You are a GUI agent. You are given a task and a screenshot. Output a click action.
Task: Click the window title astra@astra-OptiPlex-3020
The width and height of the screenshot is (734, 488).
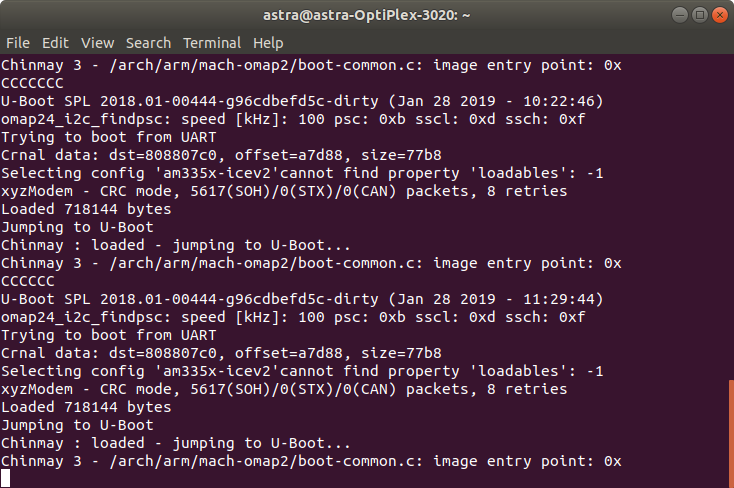[367, 15]
